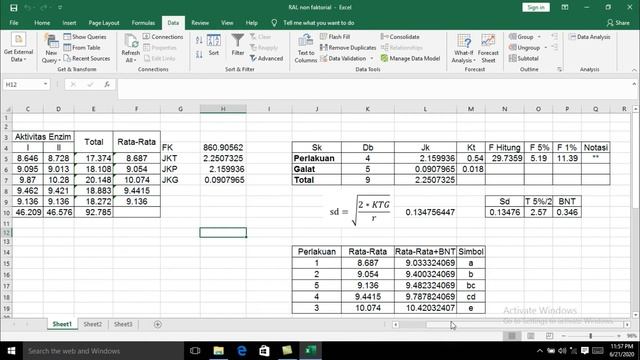Sort descending Z to A icon

pos(199,54)
